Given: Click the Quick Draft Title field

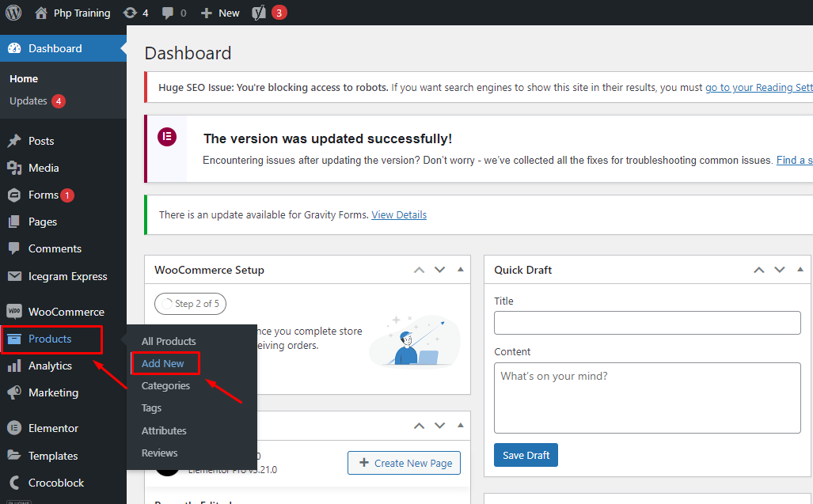Looking at the screenshot, I should point(647,323).
